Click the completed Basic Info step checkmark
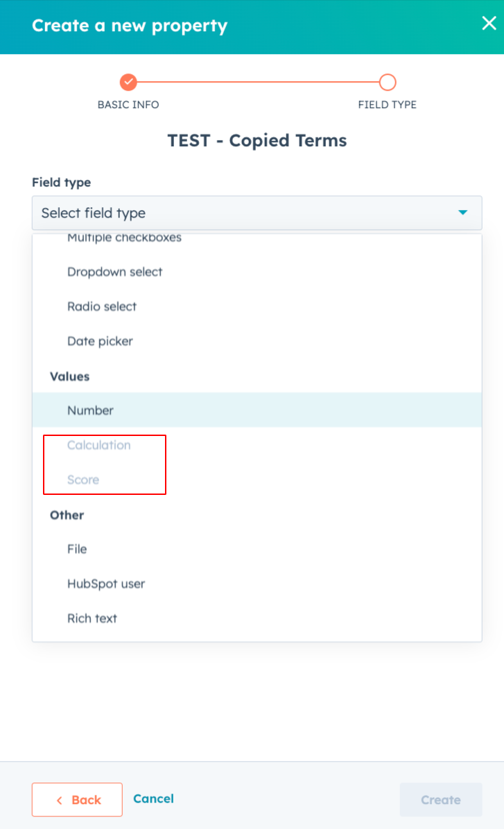This screenshot has height=829, width=504. click(128, 81)
